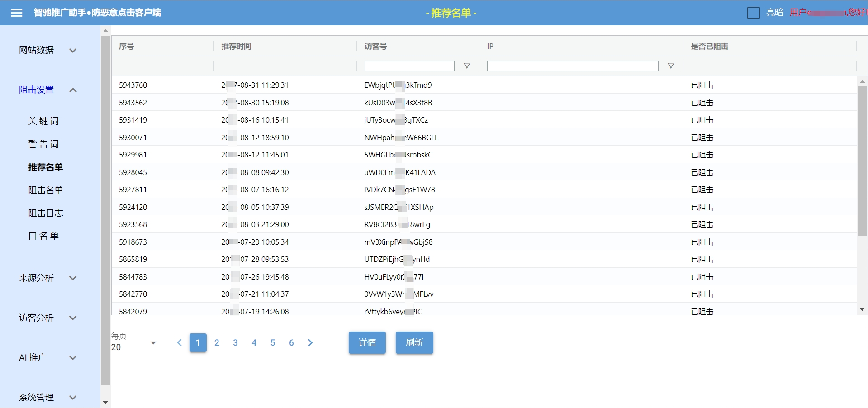Select row with 序号 5924120

[484, 207]
